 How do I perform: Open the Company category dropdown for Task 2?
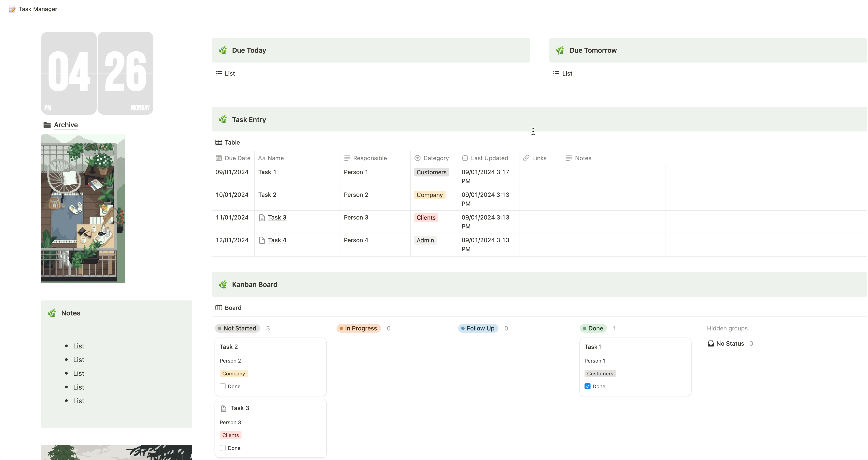(430, 195)
